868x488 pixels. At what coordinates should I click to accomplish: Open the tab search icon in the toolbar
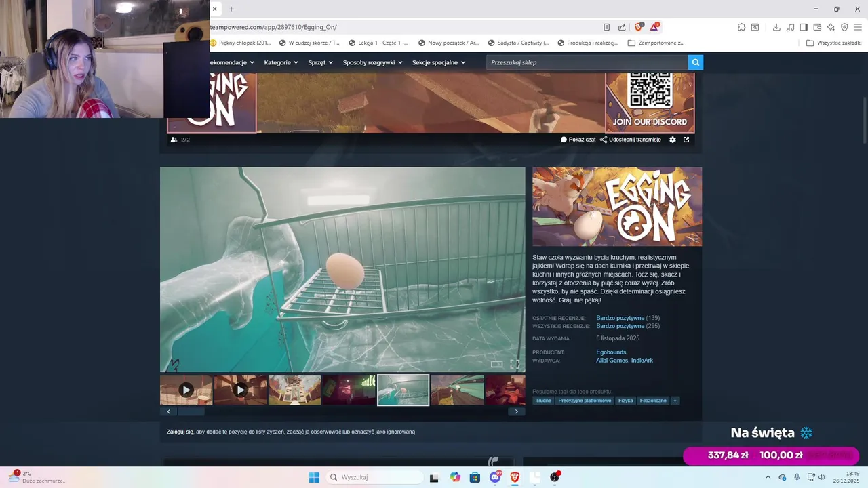pyautogui.click(x=754, y=27)
